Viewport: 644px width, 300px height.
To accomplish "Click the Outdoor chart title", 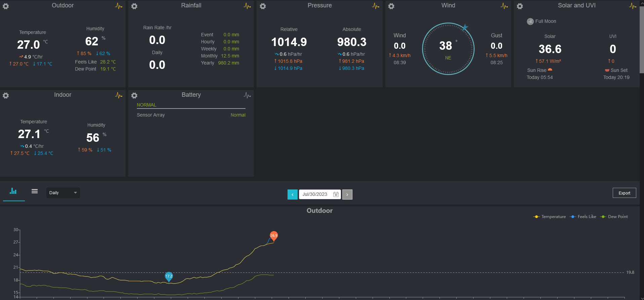I will click(x=319, y=211).
